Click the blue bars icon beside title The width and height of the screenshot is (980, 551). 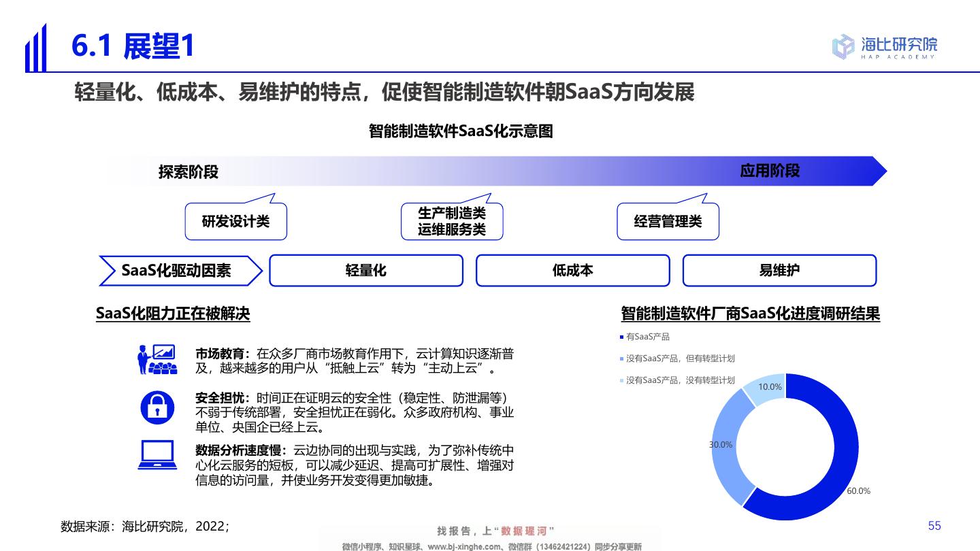coord(35,49)
